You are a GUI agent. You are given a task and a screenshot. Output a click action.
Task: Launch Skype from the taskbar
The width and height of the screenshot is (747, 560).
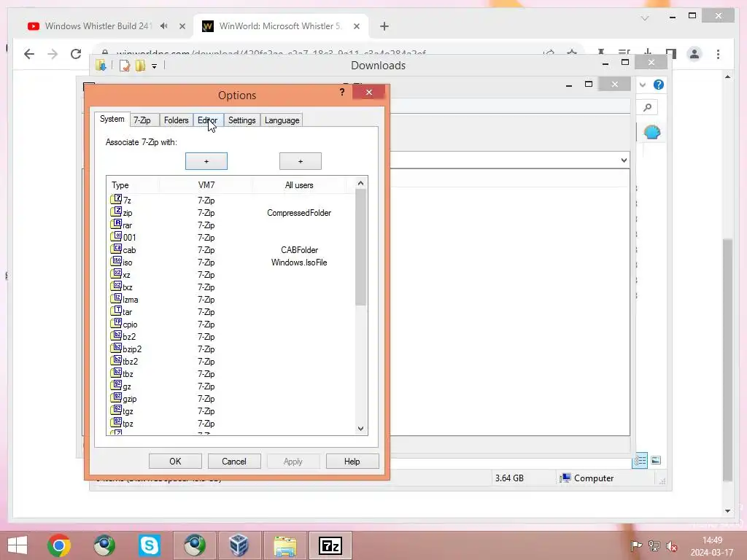[149, 545]
